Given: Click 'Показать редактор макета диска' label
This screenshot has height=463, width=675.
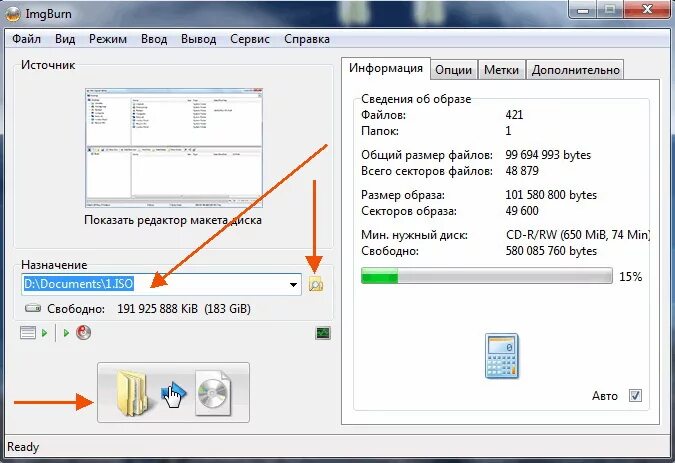Looking at the screenshot, I should click(x=173, y=220).
